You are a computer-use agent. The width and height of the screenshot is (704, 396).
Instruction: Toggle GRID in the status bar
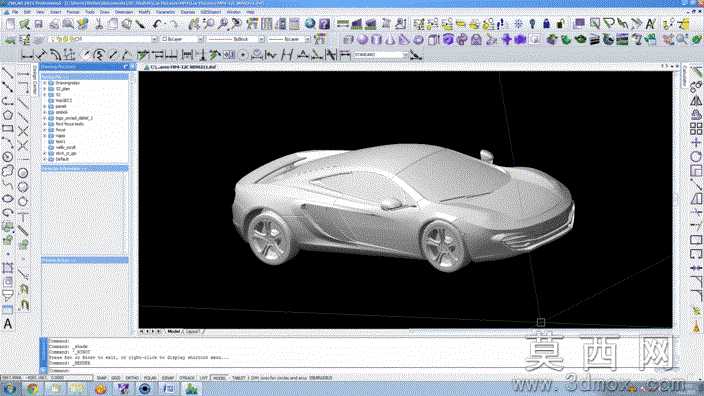[116, 378]
